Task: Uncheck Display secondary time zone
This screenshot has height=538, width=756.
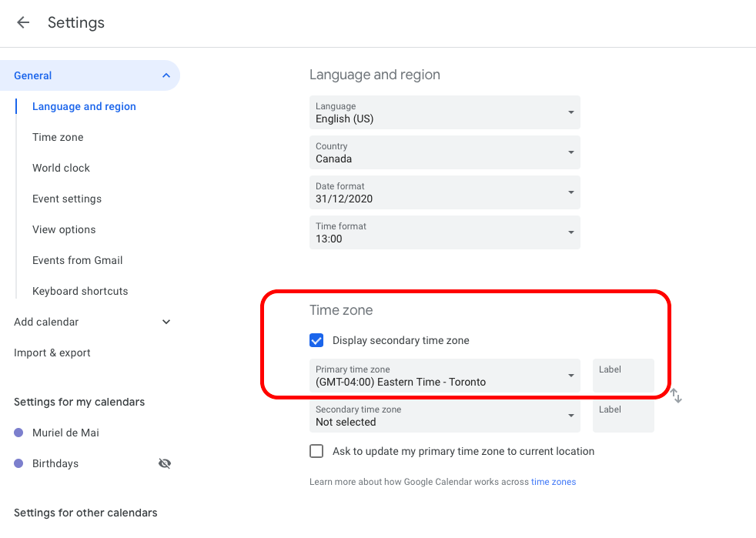Action: (x=316, y=340)
